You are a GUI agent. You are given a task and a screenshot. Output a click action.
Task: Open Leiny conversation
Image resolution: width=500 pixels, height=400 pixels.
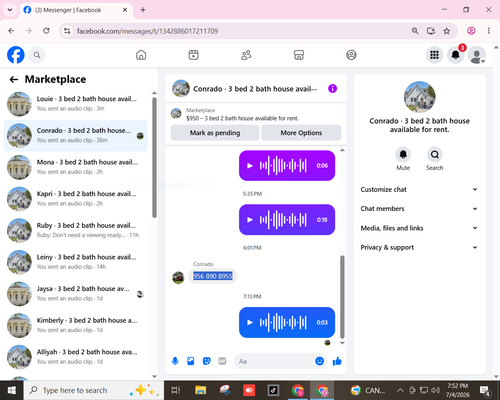[75, 262]
